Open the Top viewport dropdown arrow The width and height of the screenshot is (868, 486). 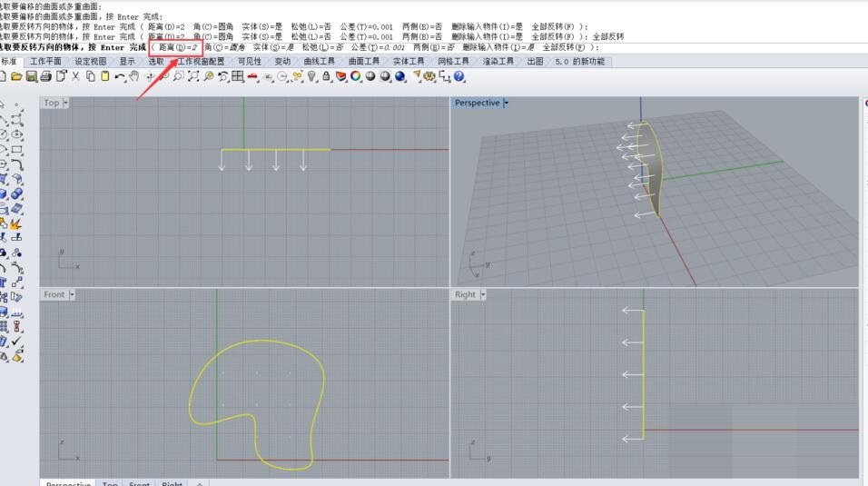point(66,103)
